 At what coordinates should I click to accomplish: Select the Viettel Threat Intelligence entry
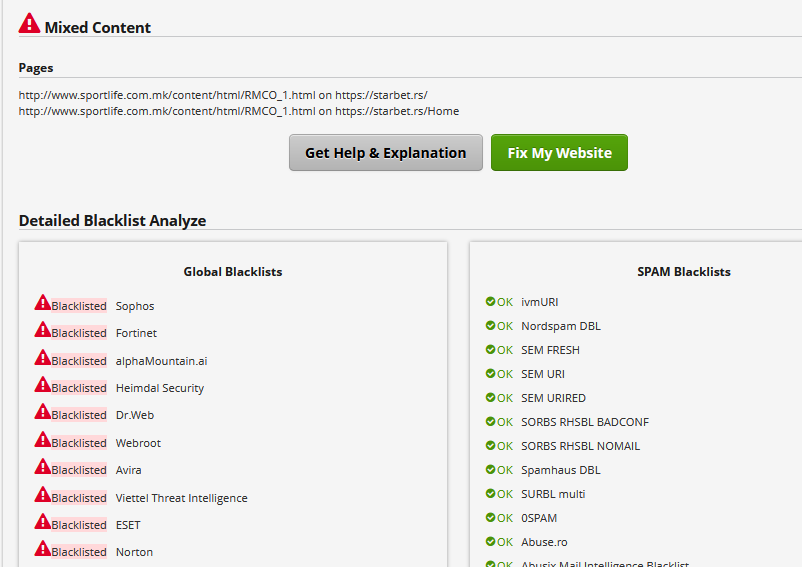(182, 498)
